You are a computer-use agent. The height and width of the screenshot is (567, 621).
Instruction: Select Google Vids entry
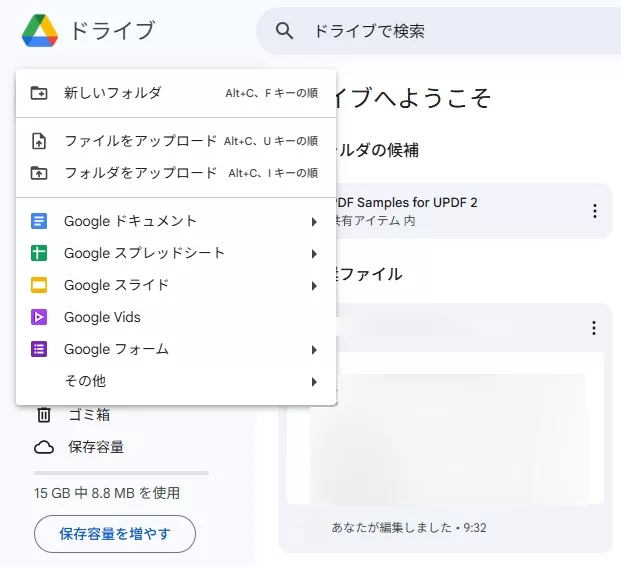tap(176, 317)
